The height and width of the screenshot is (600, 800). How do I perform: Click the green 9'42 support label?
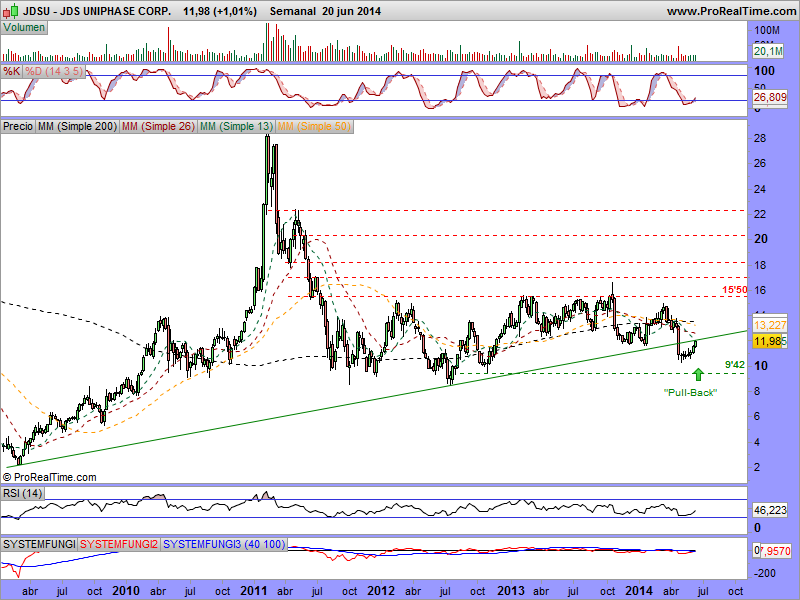[735, 364]
